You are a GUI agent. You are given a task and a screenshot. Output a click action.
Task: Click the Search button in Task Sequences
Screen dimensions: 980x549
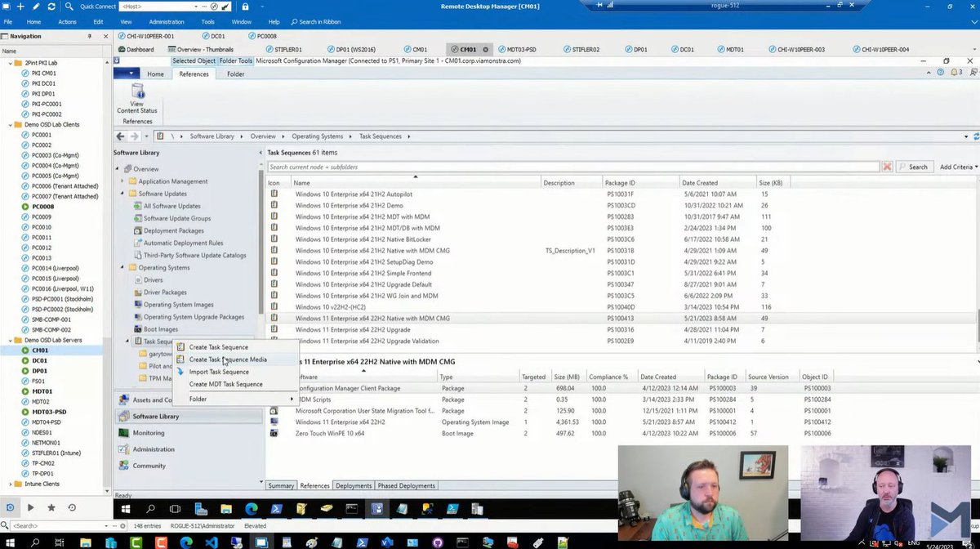click(x=914, y=167)
